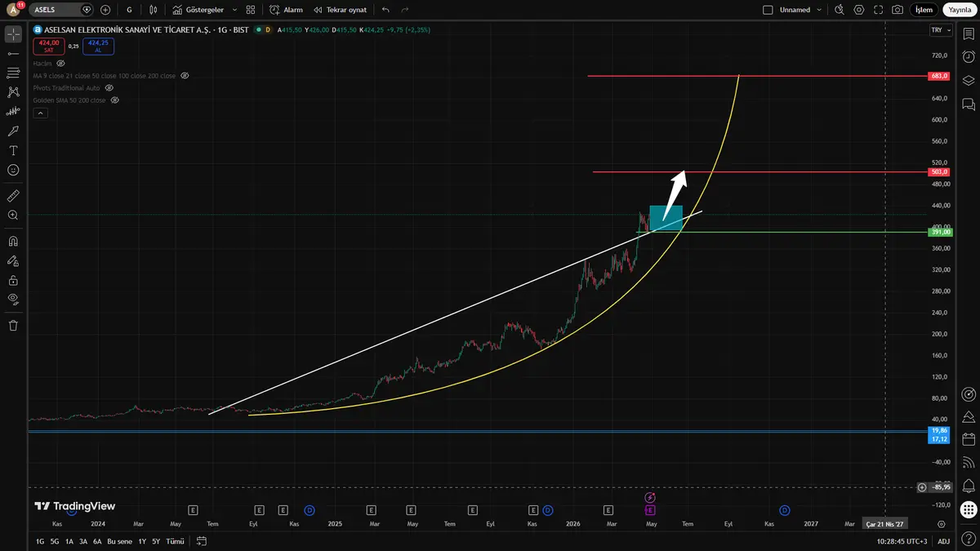Screen dimensions: 980x551
Task: Open the time zone UTC+3 menu
Action: tap(902, 541)
